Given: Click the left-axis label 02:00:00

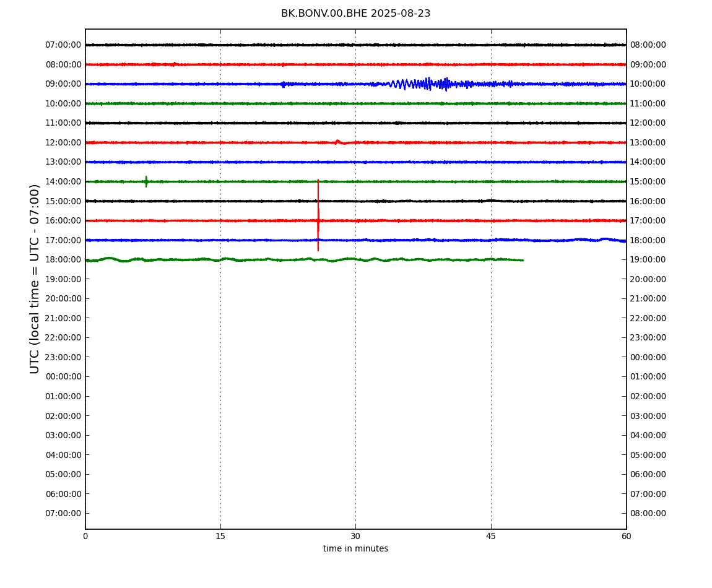Looking at the screenshot, I should [x=64, y=416].
